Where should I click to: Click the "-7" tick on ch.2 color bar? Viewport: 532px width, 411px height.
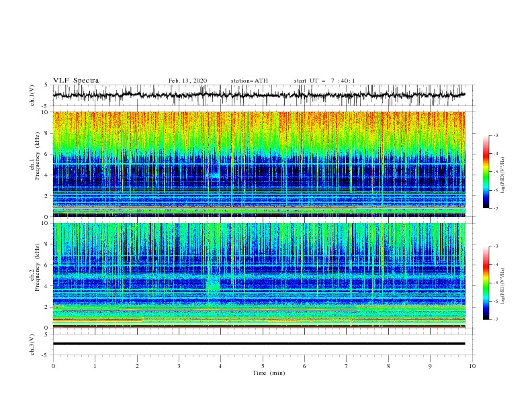pos(496,320)
